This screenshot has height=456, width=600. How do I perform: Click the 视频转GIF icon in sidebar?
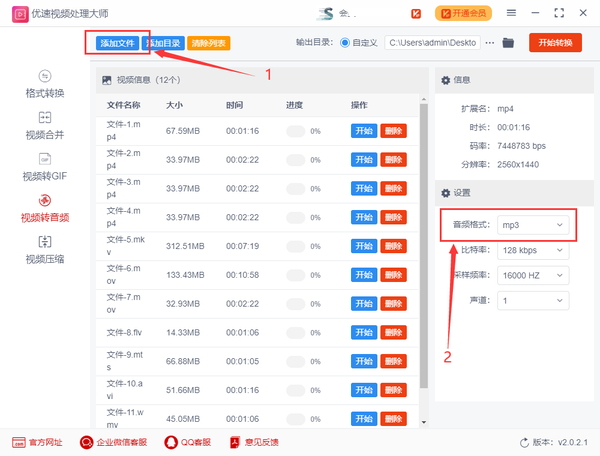[x=45, y=159]
